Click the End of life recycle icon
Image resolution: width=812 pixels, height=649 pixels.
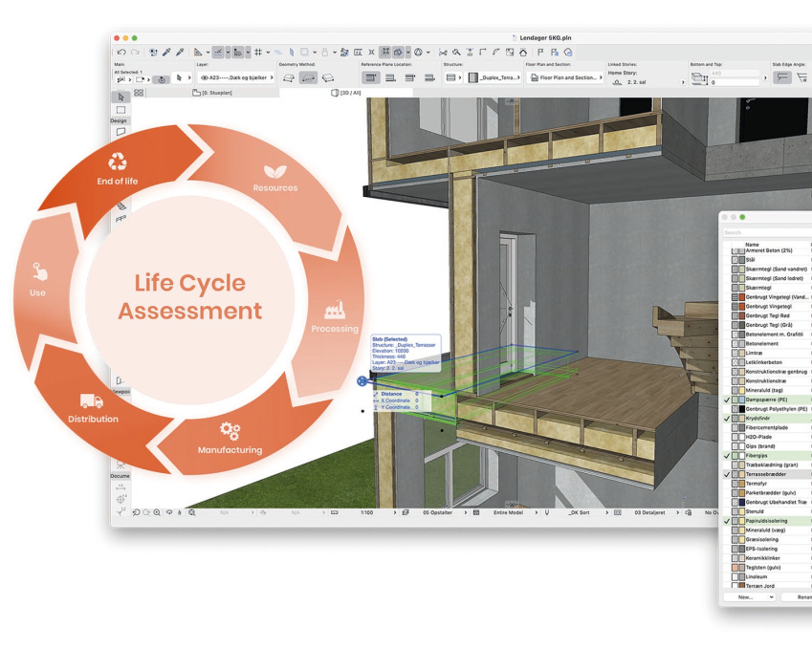pos(118,162)
